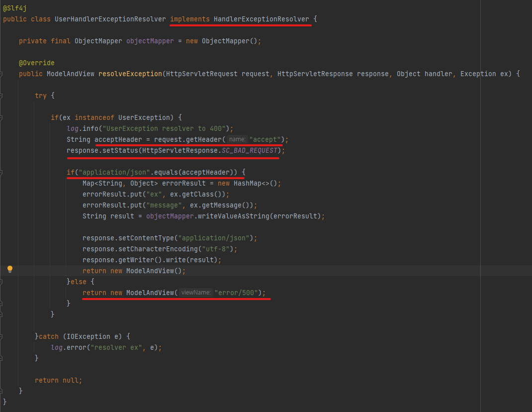Image resolution: width=532 pixels, height=412 pixels.
Task: Click the purple objectMapper field declaration
Action: [150, 41]
